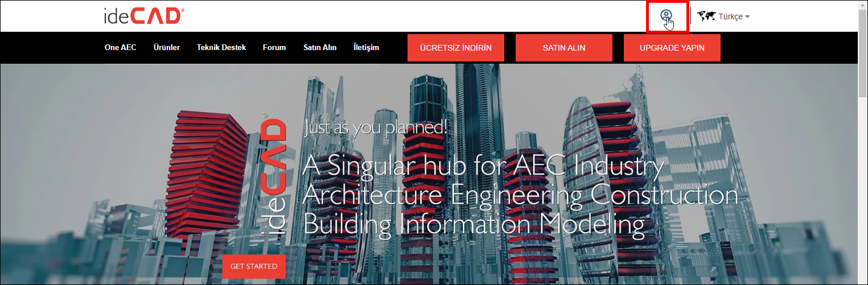Go to the Forum menu item

coord(274,47)
